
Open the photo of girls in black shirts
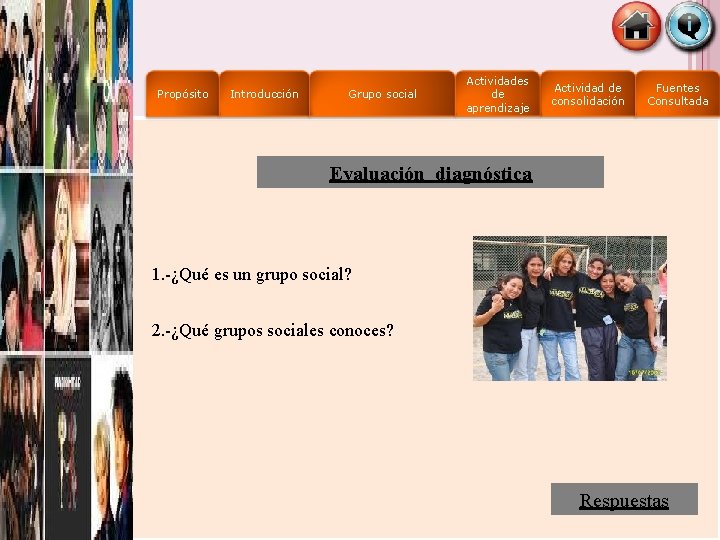(570, 308)
